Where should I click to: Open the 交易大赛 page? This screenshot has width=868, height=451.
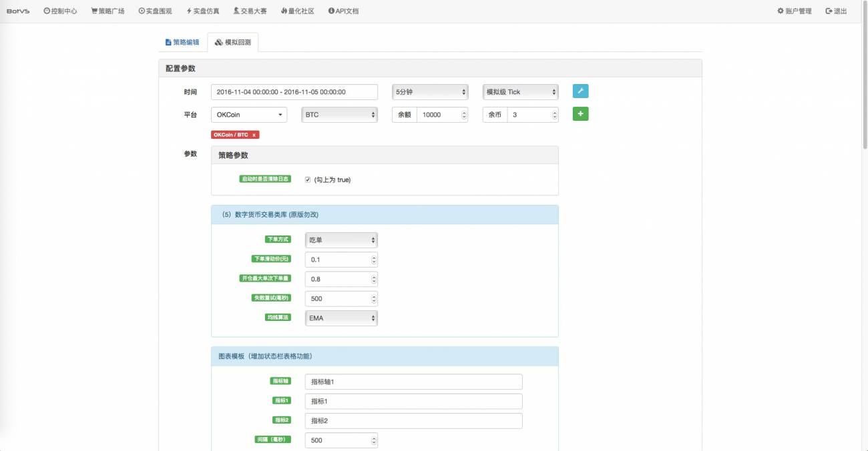[x=250, y=11]
